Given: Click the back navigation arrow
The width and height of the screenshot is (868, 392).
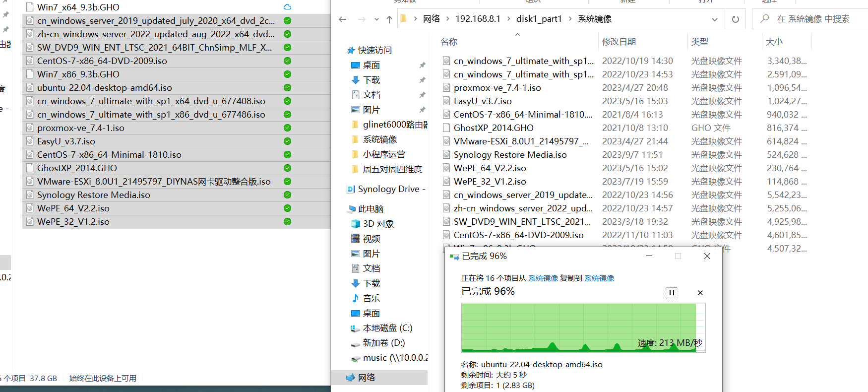Looking at the screenshot, I should click(342, 19).
